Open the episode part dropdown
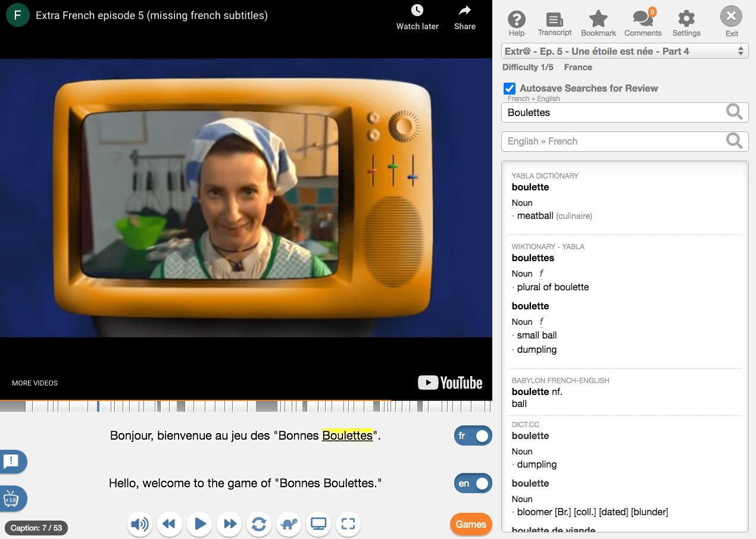 [x=624, y=51]
